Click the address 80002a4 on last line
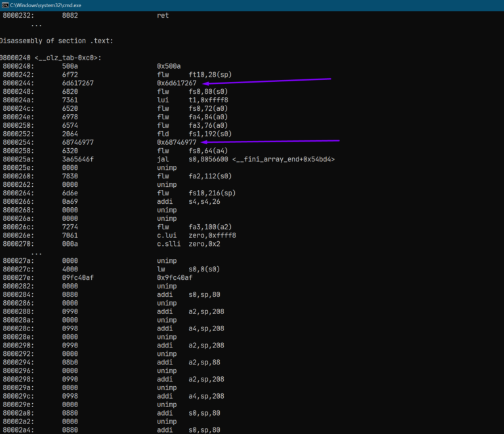 pyautogui.click(x=18, y=430)
